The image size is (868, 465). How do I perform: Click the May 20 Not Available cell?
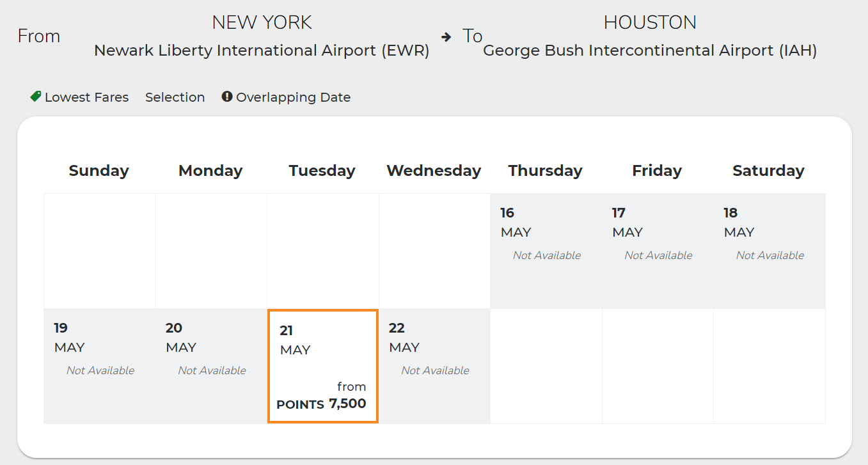click(x=211, y=366)
